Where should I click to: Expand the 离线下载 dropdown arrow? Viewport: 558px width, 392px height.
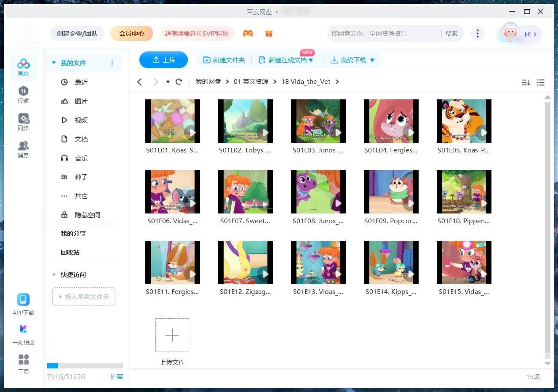click(372, 60)
